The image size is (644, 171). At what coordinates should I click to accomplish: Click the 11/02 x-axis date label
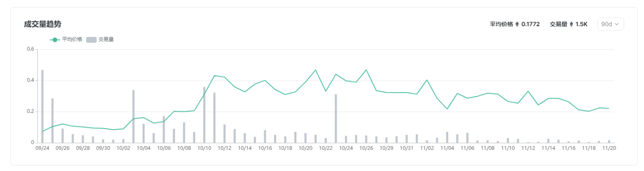point(427,148)
